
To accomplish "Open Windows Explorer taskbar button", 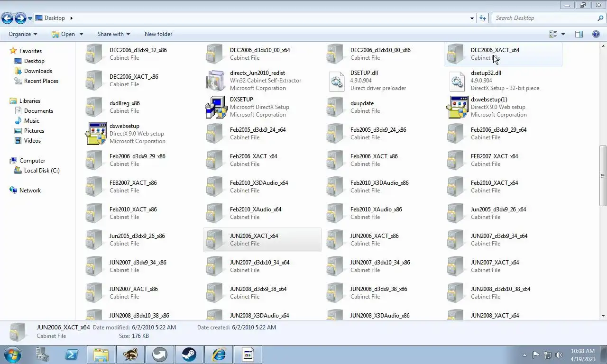I will (101, 355).
